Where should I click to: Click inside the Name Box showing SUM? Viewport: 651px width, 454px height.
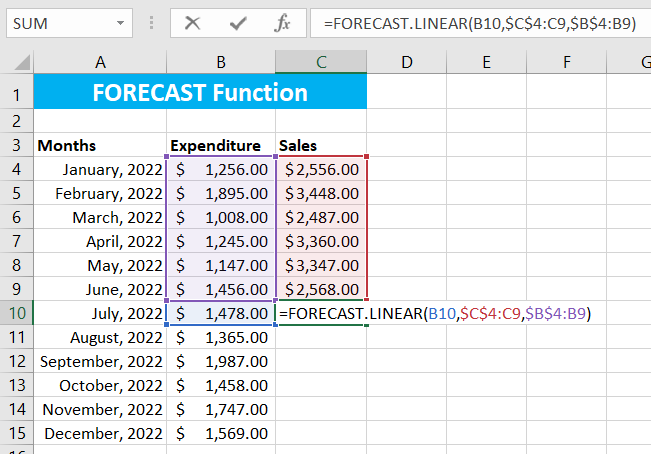tap(55, 23)
